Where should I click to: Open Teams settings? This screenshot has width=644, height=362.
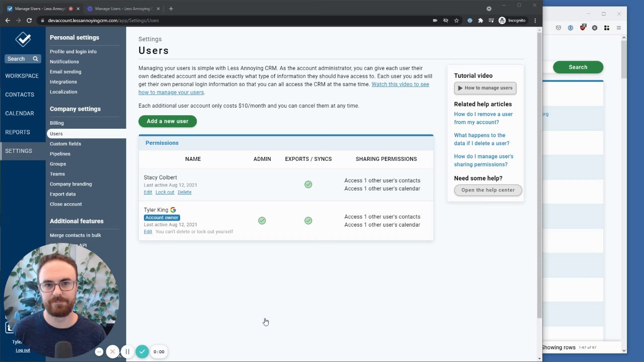[x=57, y=174]
